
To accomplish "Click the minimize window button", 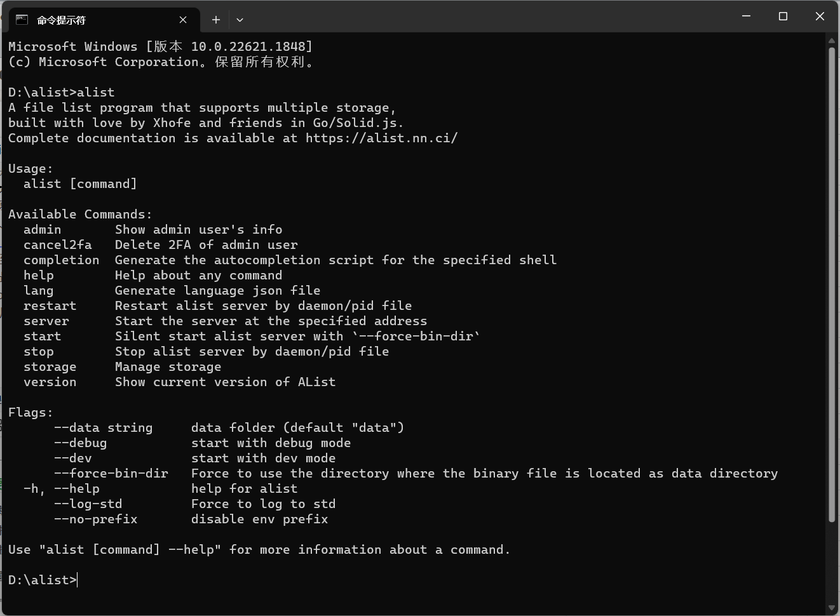I will (x=746, y=16).
